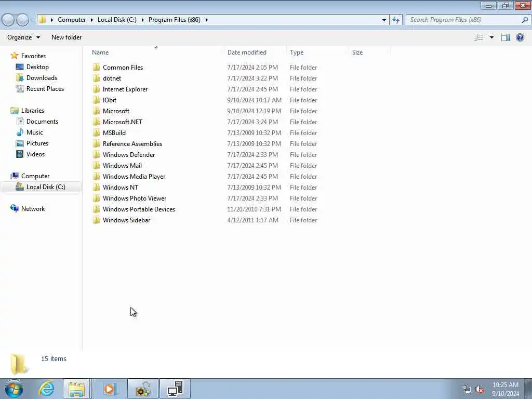Click the Pictures library icon

pos(20,143)
